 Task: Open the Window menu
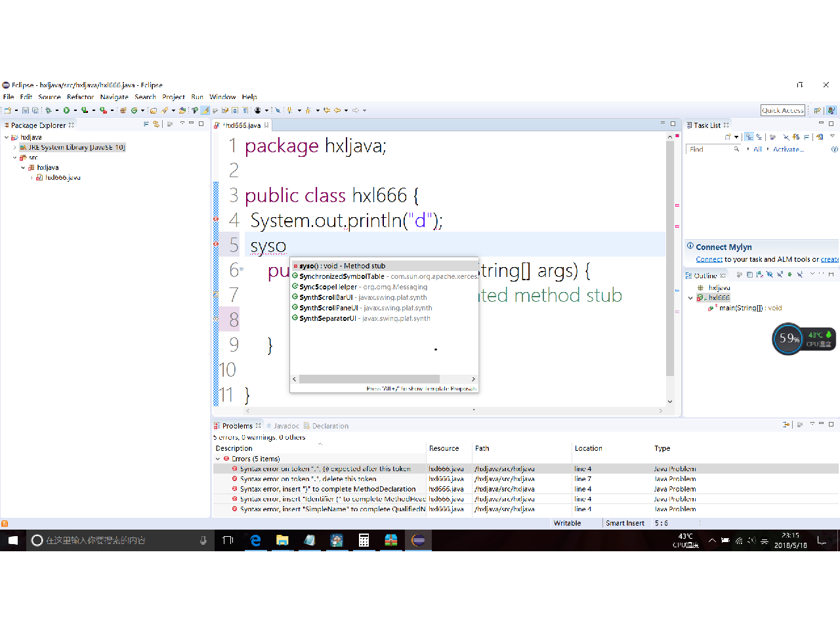(x=222, y=96)
